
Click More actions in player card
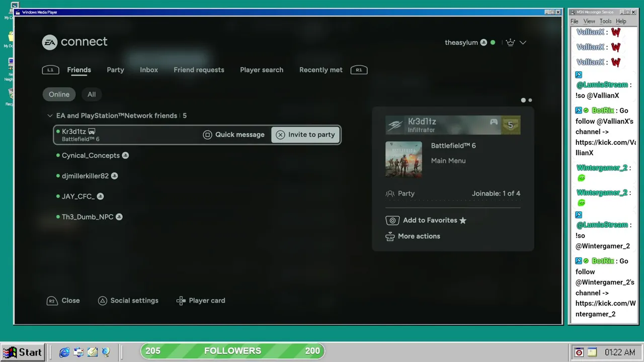click(413, 236)
